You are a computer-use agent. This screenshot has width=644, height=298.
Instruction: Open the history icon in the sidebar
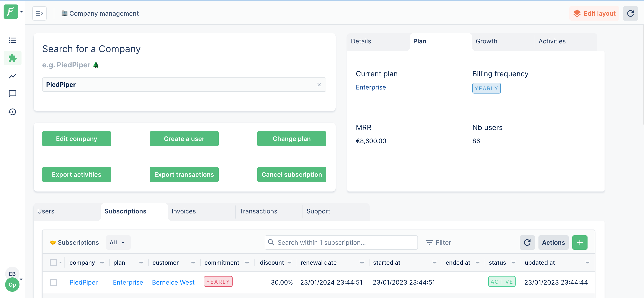click(x=12, y=112)
